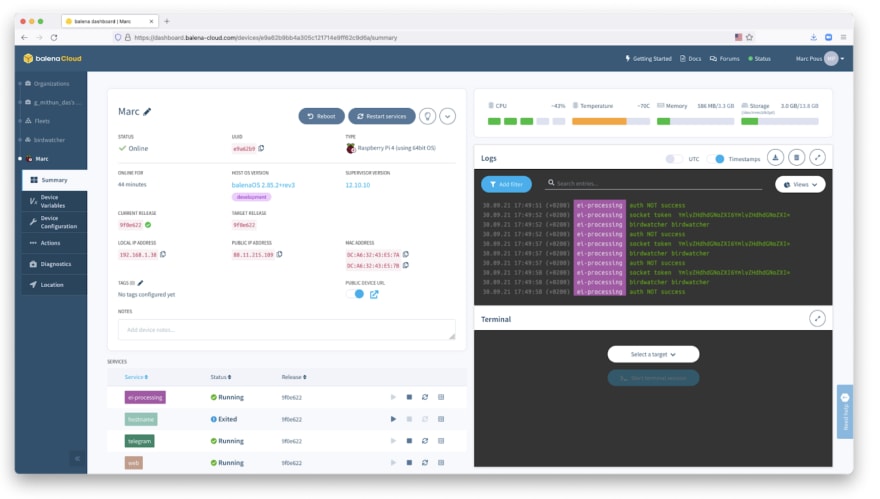The width and height of the screenshot is (880, 499).
Task: Click the Reboot button
Action: (x=322, y=116)
